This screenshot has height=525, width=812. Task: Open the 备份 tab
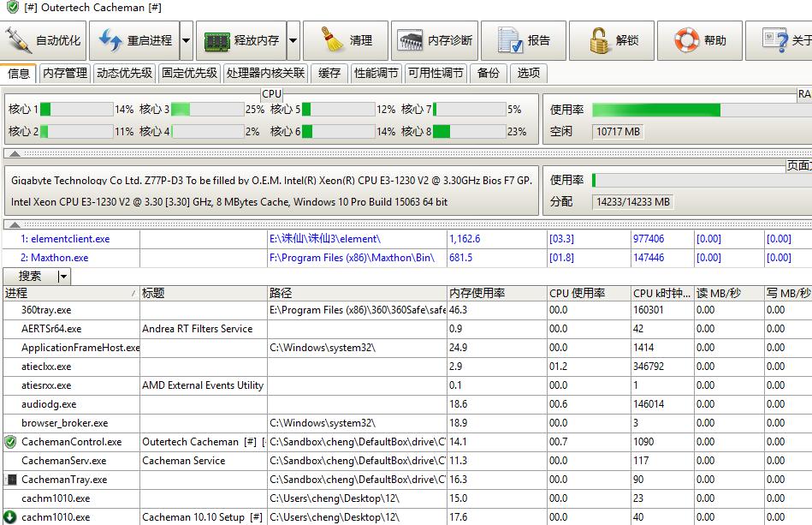(489, 73)
